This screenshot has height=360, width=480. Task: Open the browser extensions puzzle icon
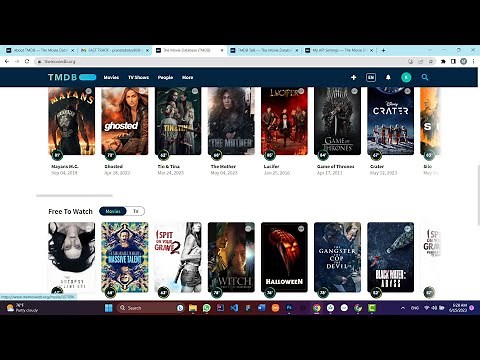click(x=443, y=61)
